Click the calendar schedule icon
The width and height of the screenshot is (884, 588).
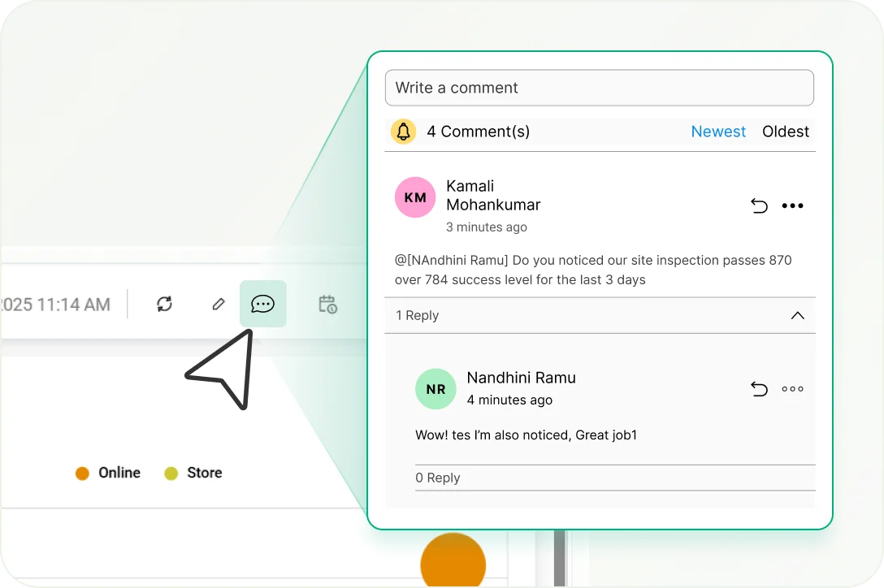pos(327,304)
